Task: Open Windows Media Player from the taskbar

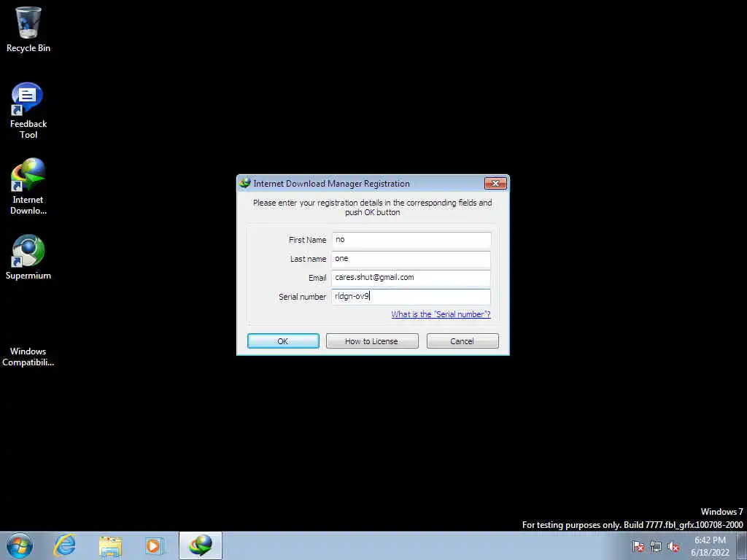Action: [154, 545]
